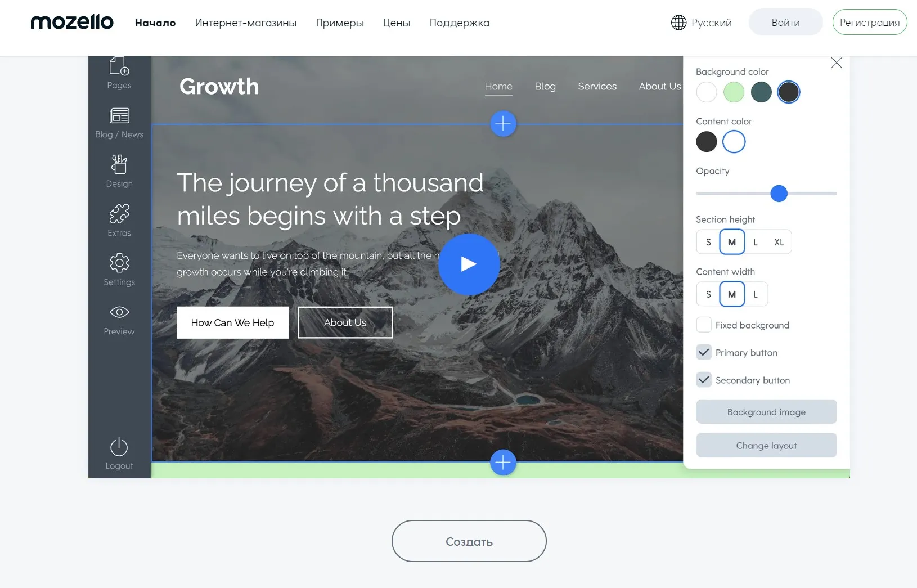Click the Background image button
This screenshot has width=917, height=588.
(x=766, y=412)
